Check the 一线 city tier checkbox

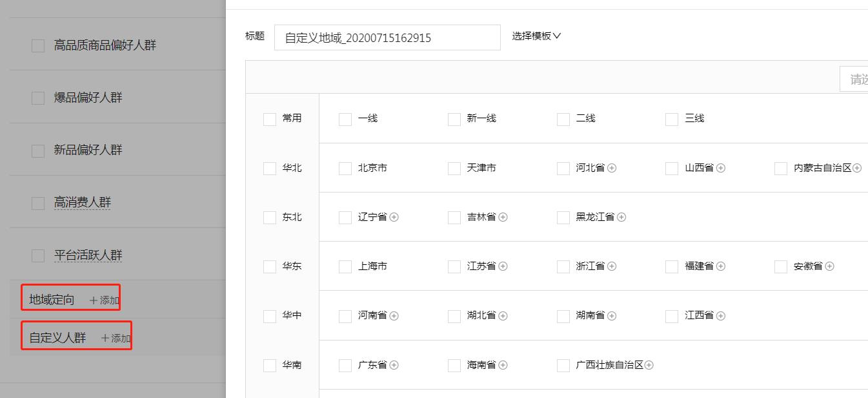coord(345,118)
